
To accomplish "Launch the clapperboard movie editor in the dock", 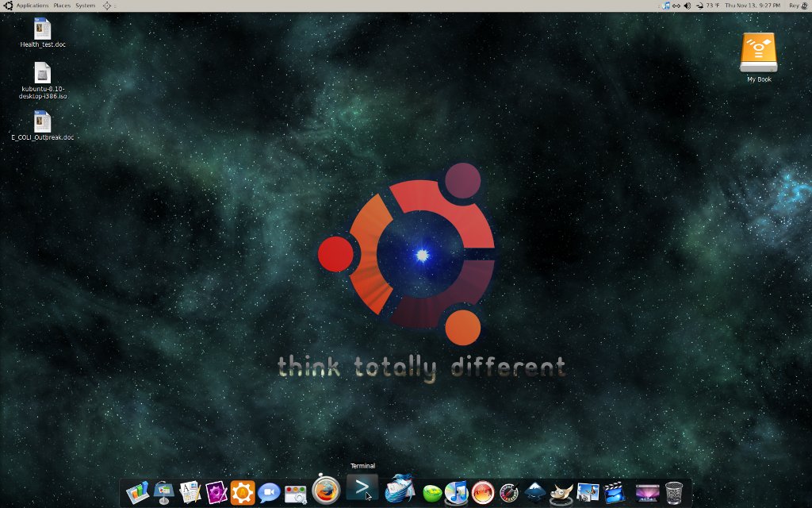I will 615,492.
